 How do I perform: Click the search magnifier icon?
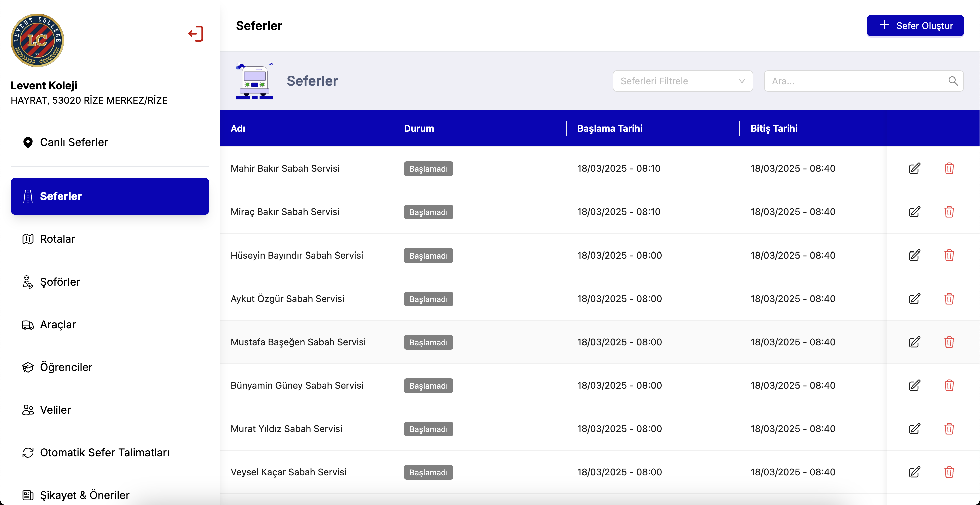point(953,81)
